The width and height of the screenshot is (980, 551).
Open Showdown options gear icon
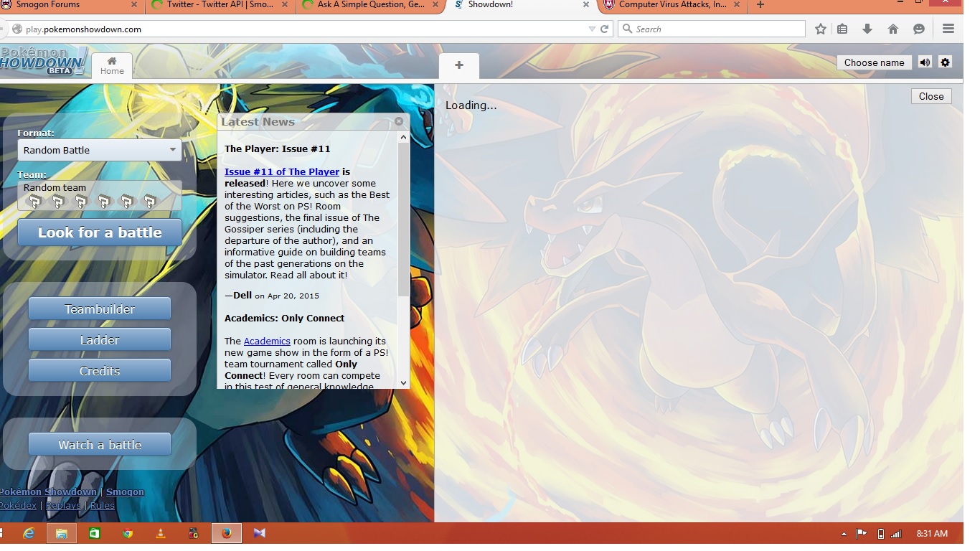945,62
